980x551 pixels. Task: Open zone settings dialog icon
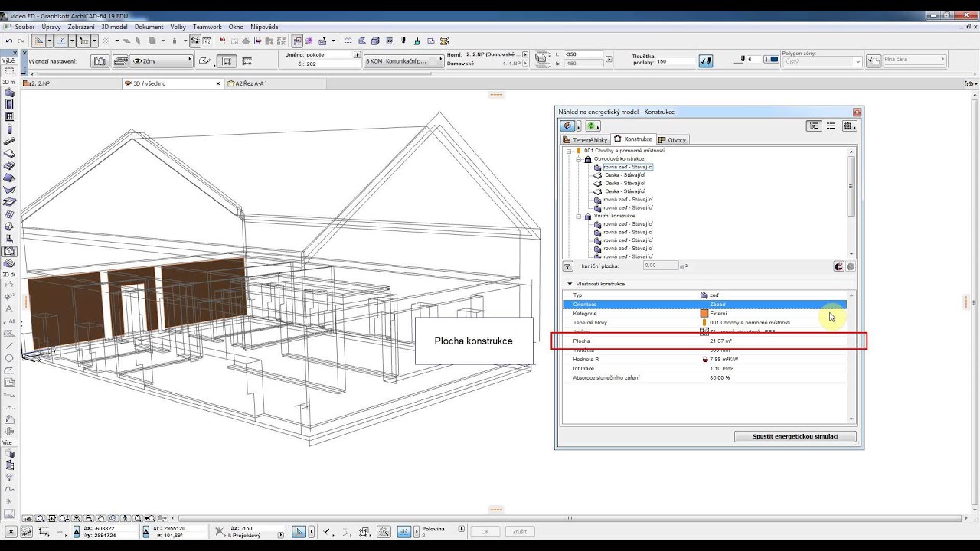tap(100, 61)
